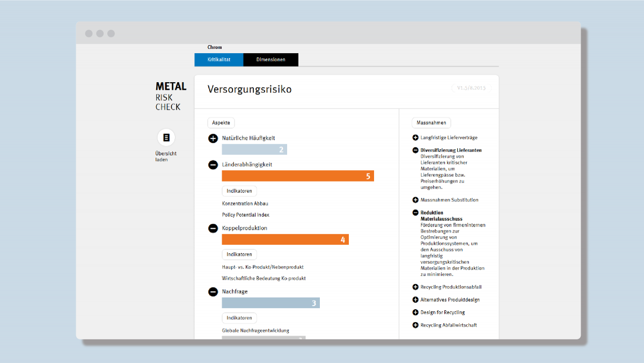The height and width of the screenshot is (363, 644).
Task: Click Indikatoren button under Koppelproduktion
Action: pyautogui.click(x=239, y=255)
